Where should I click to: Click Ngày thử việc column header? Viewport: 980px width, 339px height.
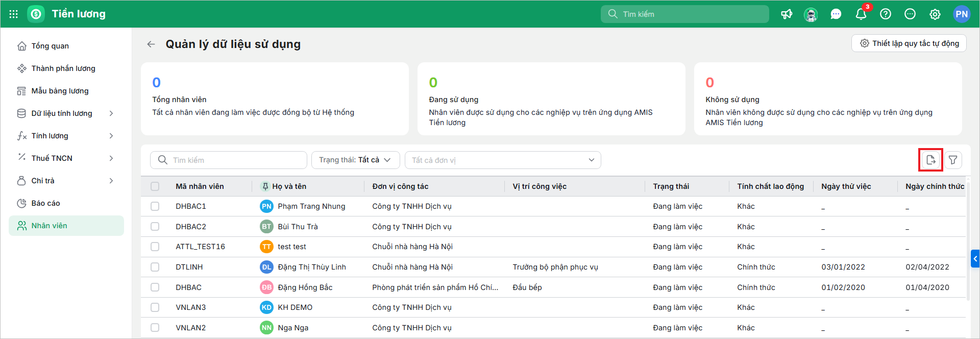846,186
